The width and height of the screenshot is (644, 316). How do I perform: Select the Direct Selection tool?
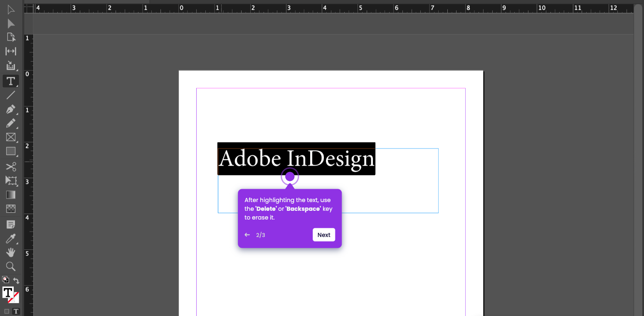point(11,24)
